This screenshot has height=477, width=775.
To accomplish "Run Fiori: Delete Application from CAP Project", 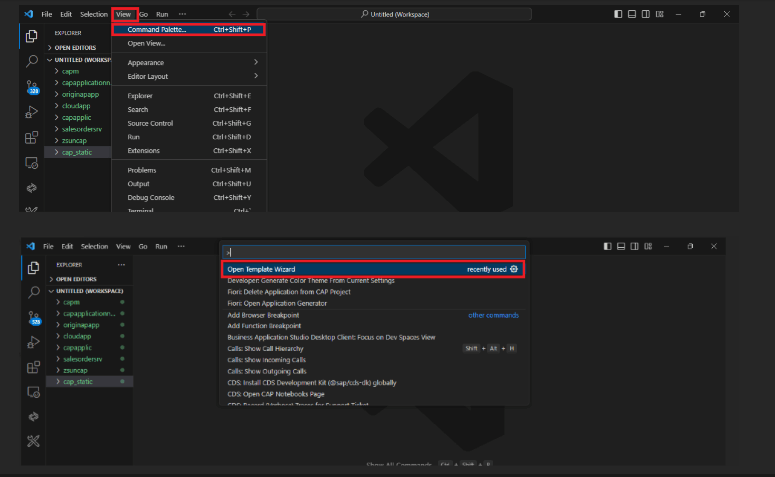I will tap(373, 292).
